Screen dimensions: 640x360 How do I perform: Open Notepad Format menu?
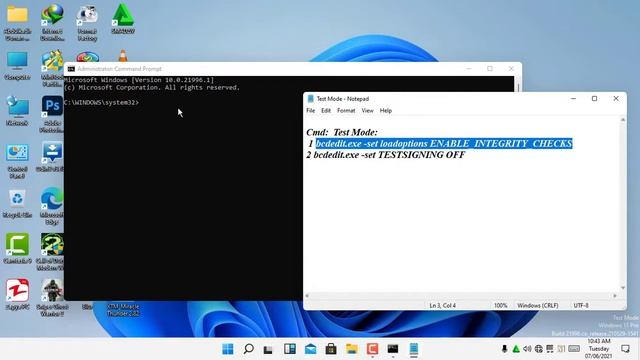346,111
